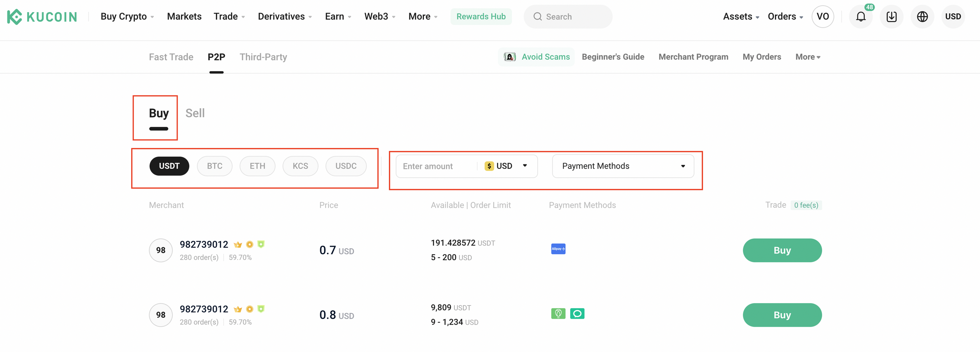Open the Assets dropdown
This screenshot has width=980, height=352.
[741, 16]
